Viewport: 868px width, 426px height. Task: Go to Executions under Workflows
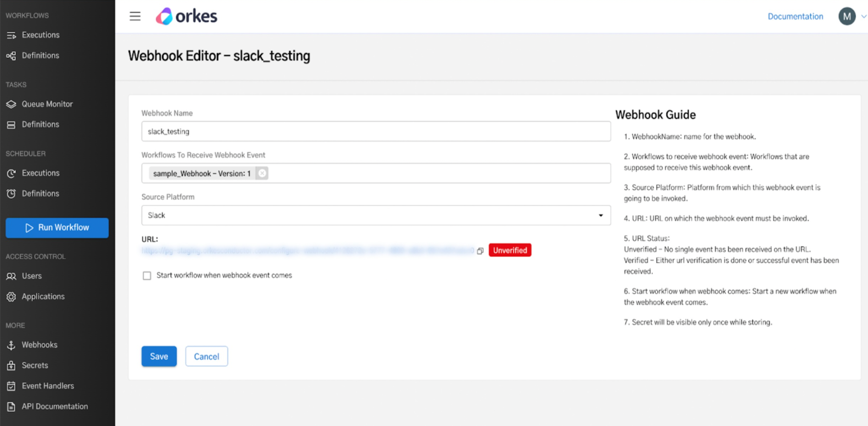click(40, 35)
